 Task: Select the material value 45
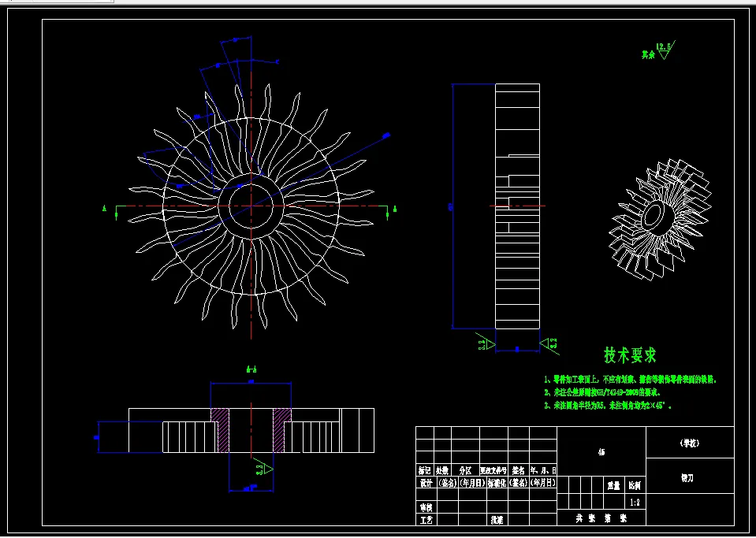601,452
